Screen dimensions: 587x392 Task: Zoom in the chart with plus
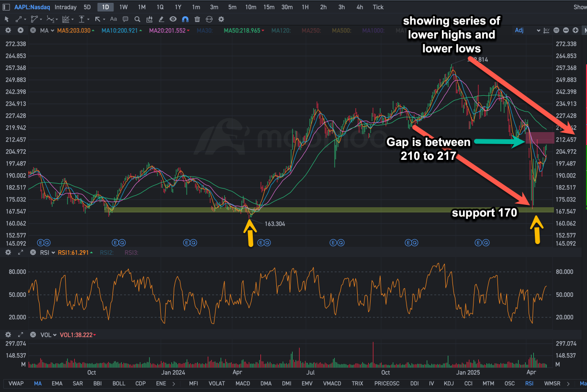[x=576, y=30]
